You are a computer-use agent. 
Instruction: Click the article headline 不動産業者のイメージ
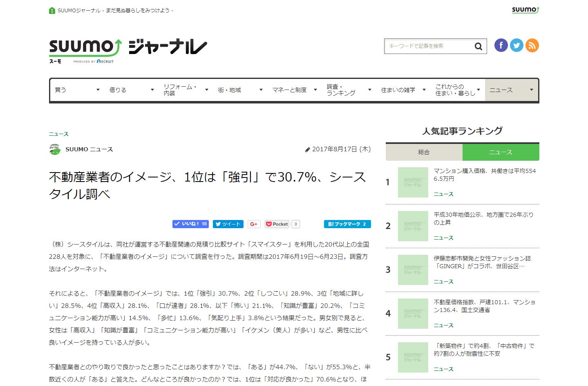(208, 185)
